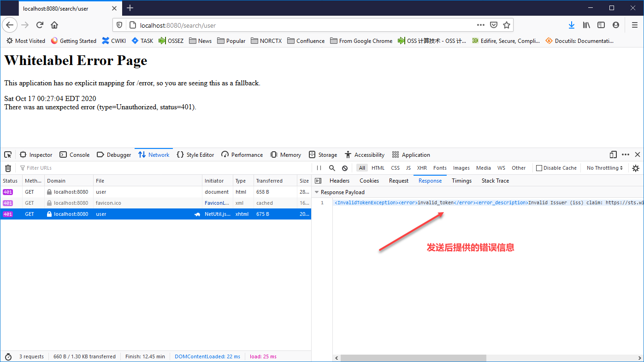Pause or resume network recording
The height and width of the screenshot is (362, 644).
(x=319, y=168)
